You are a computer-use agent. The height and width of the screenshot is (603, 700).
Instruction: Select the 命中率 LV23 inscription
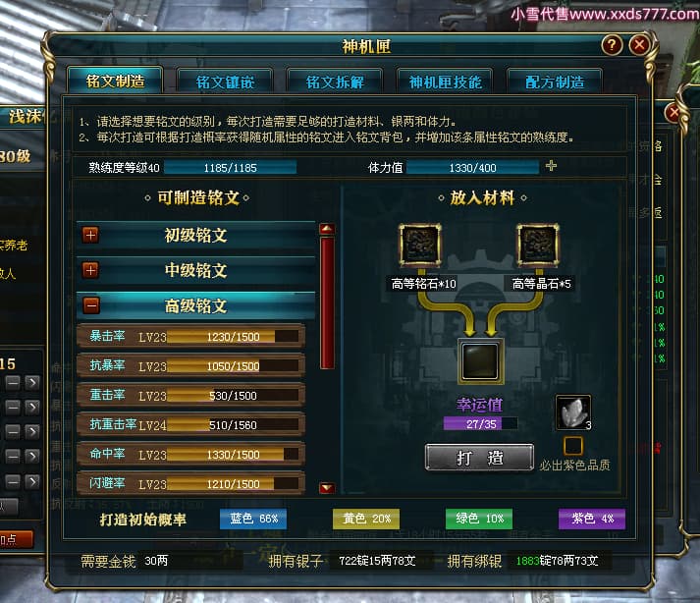pyautogui.click(x=191, y=455)
